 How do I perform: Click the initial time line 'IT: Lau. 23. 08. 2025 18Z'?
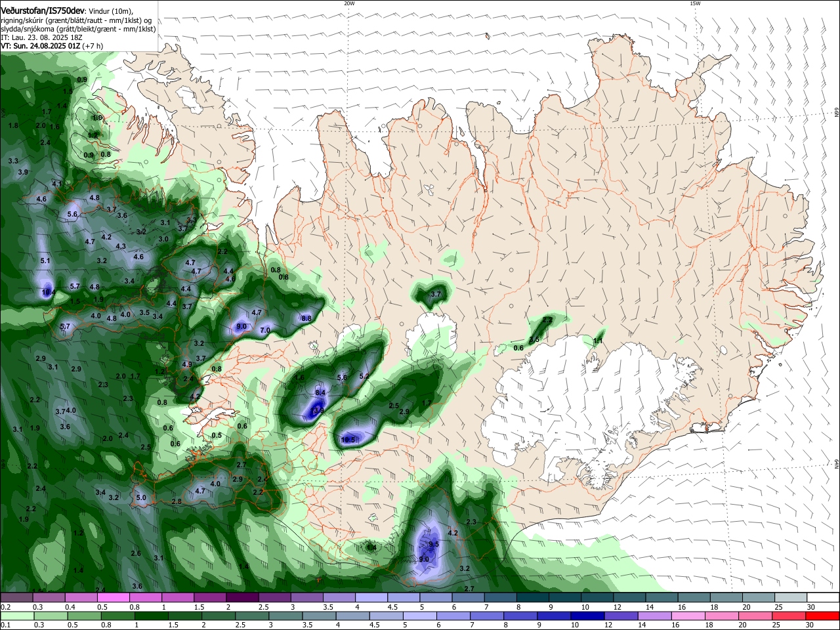[x=41, y=37]
